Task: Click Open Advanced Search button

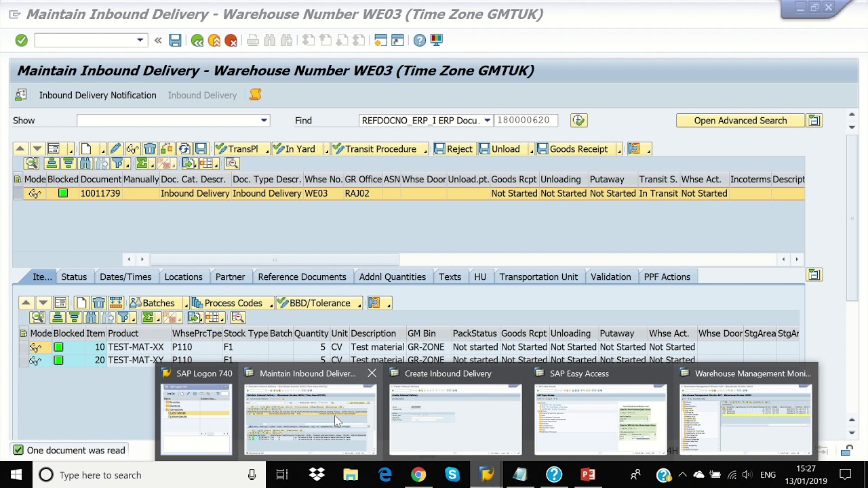Action: pos(741,121)
